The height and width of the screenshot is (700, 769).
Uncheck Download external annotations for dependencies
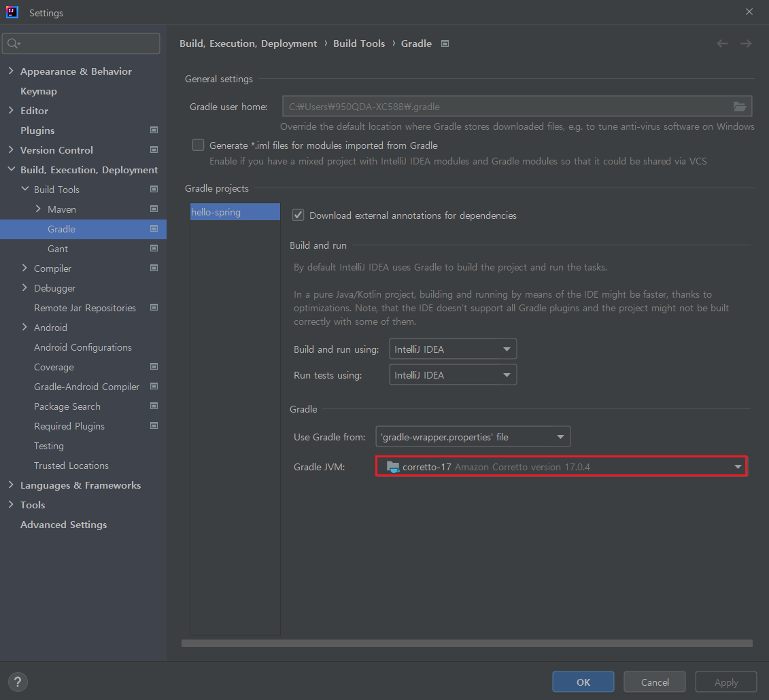(x=298, y=215)
